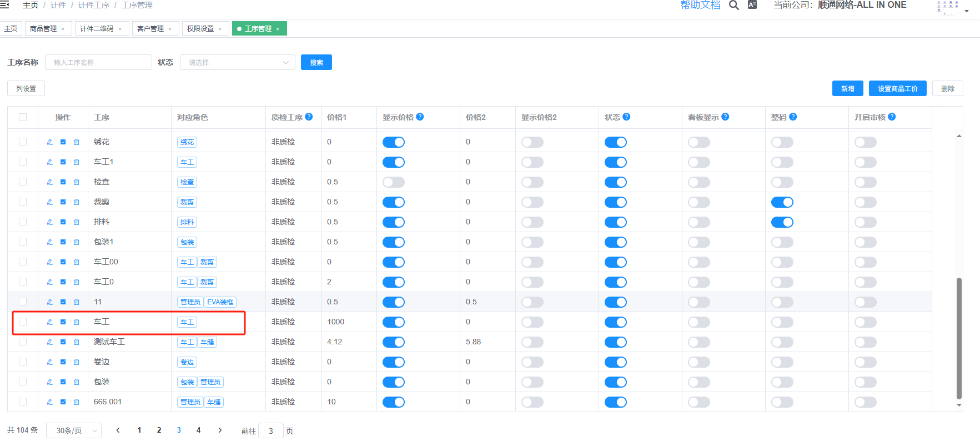Click the trash icon for 车工1 row
The image size is (980, 441).
click(77, 162)
